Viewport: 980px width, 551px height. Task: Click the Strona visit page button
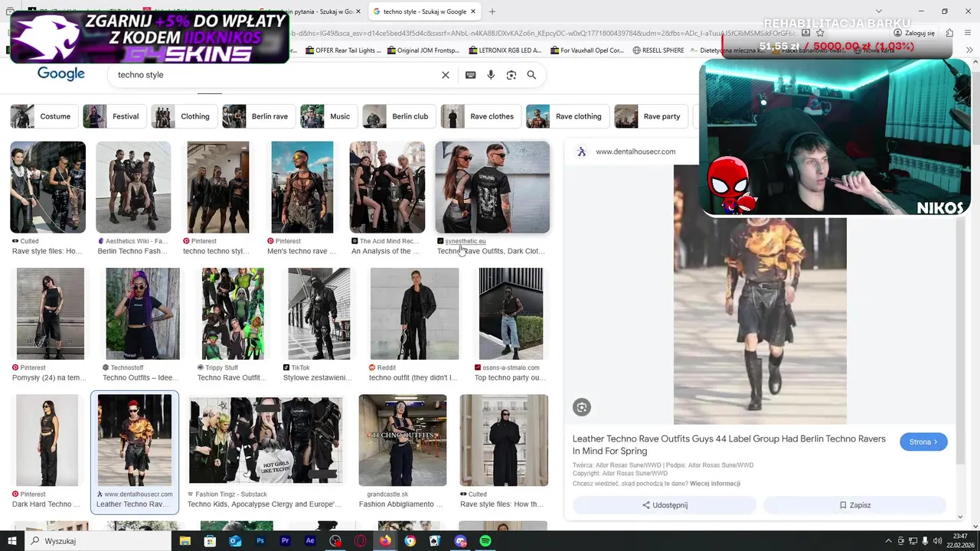point(923,442)
